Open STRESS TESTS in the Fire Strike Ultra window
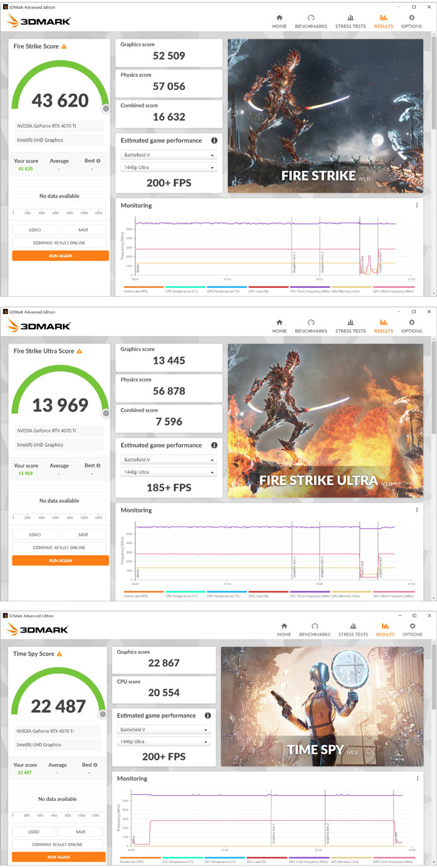Screen dimensions: 437x868 [350, 326]
